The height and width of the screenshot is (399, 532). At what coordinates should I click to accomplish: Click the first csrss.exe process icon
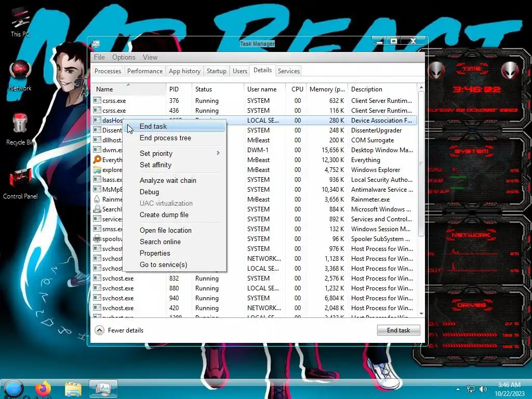point(97,100)
